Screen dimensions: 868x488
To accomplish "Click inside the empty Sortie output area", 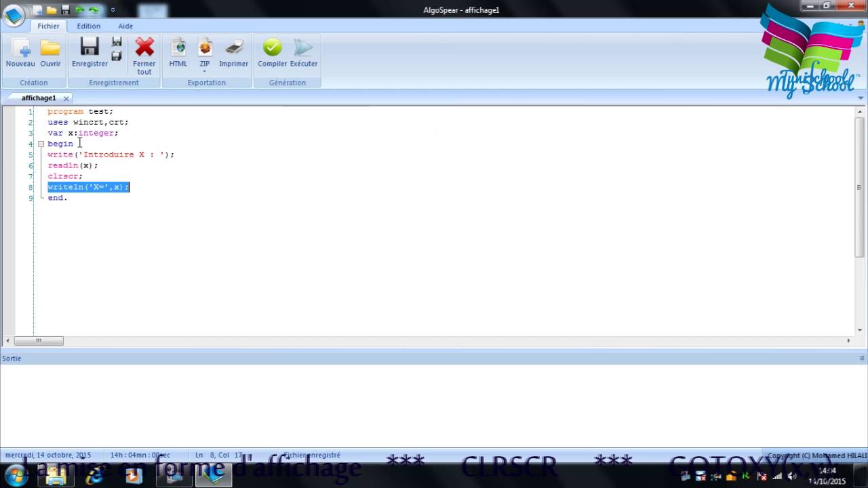I will [434, 405].
